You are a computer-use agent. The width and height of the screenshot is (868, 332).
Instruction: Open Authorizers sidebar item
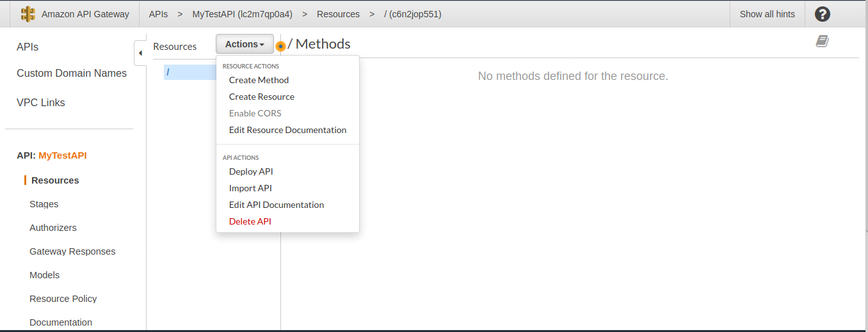[53, 228]
